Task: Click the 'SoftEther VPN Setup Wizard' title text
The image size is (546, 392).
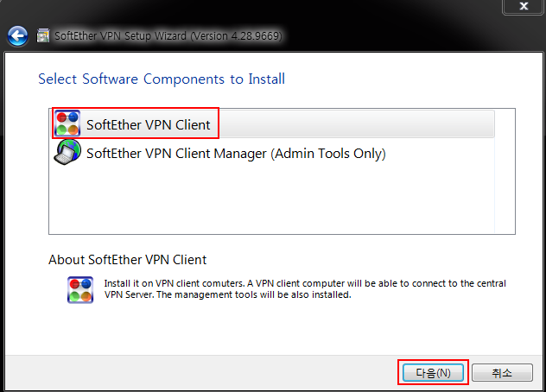Action: pyautogui.click(x=120, y=36)
